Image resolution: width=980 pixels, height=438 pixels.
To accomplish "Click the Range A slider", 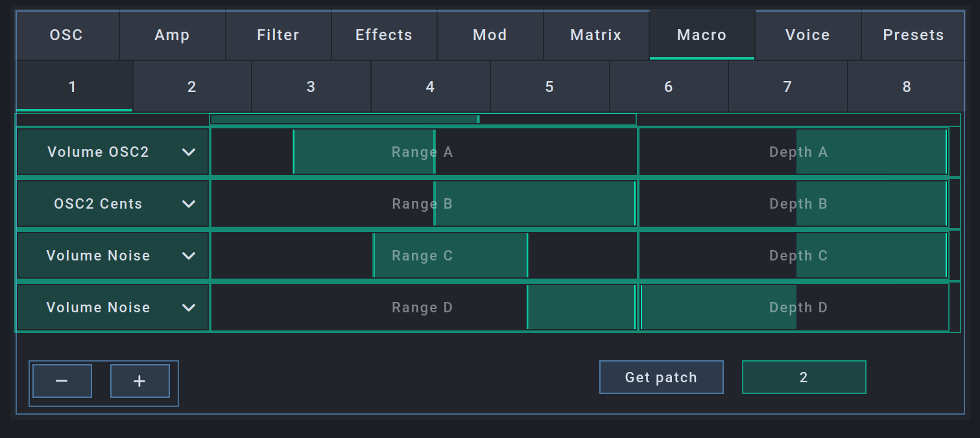I will tap(423, 152).
